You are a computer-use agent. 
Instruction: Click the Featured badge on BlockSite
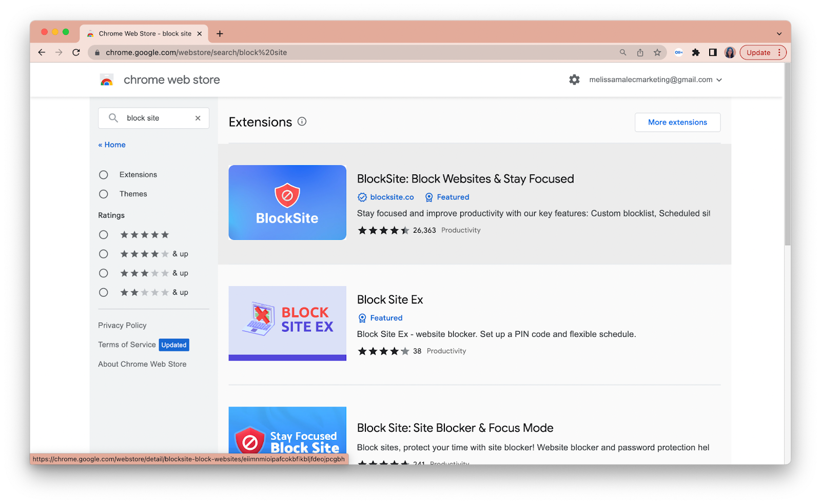tap(447, 197)
